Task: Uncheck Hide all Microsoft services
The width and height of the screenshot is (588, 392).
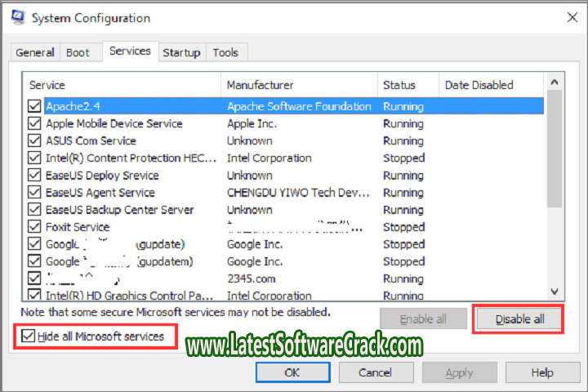Action: pos(29,336)
